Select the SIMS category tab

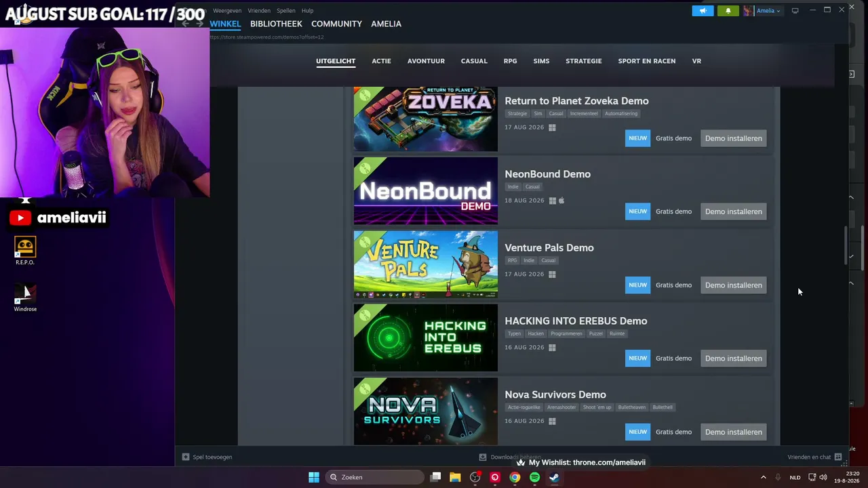click(x=541, y=61)
